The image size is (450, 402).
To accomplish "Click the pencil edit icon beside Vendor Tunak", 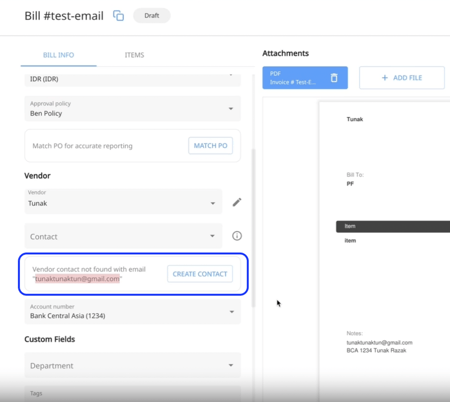I will 237,202.
